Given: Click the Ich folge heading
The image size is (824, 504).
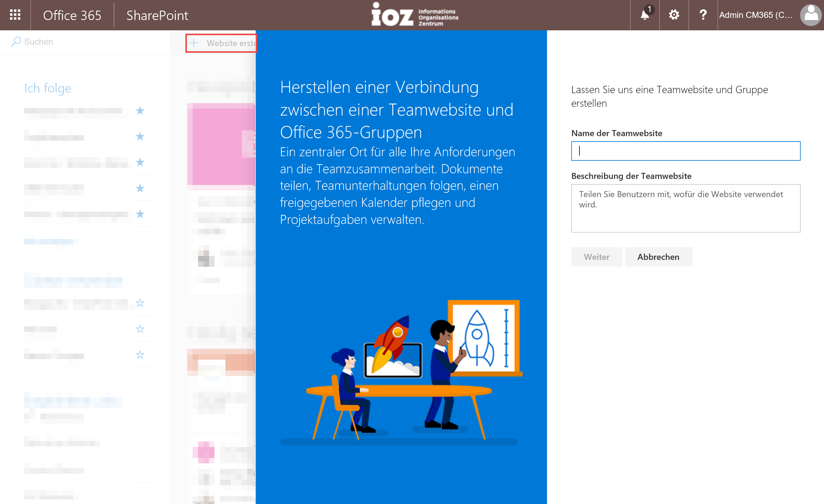Looking at the screenshot, I should 48,88.
